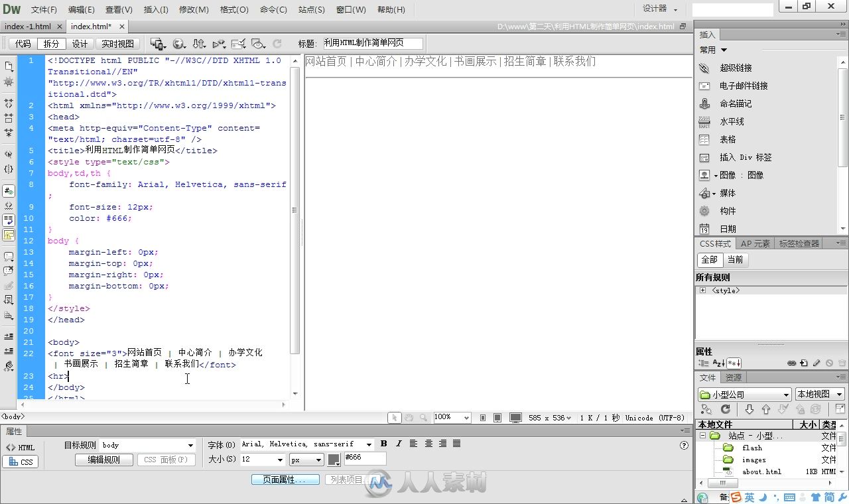Image resolution: width=849 pixels, height=504 pixels.
Task: Toggle Bold in the Properties panel
Action: (383, 444)
